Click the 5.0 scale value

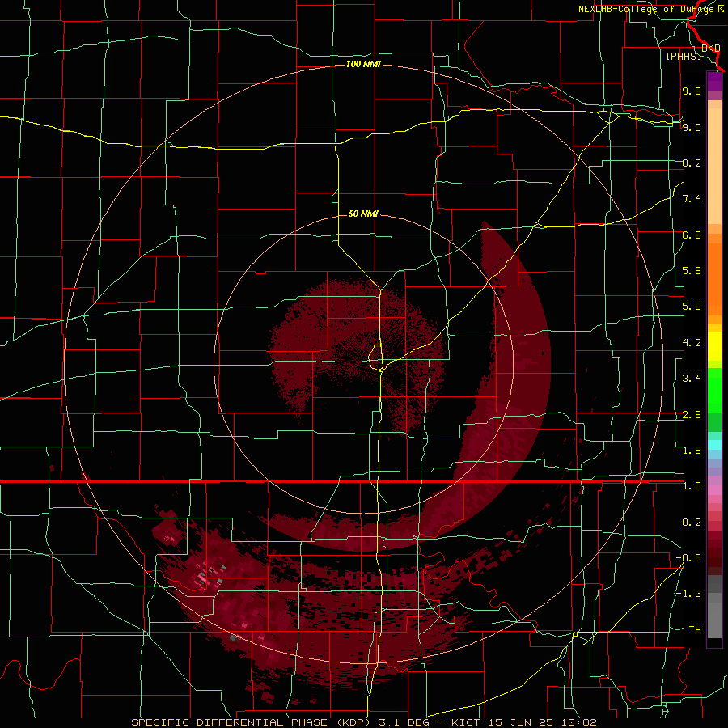[692, 307]
